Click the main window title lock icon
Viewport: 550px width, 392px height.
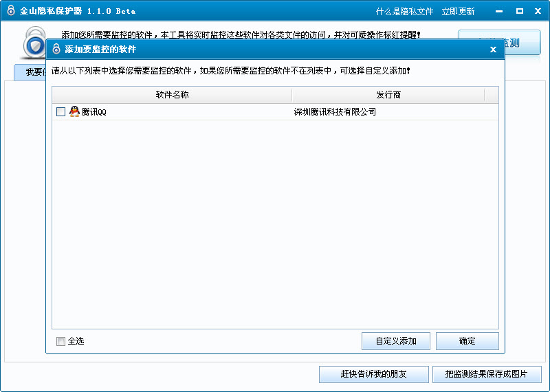11,10
